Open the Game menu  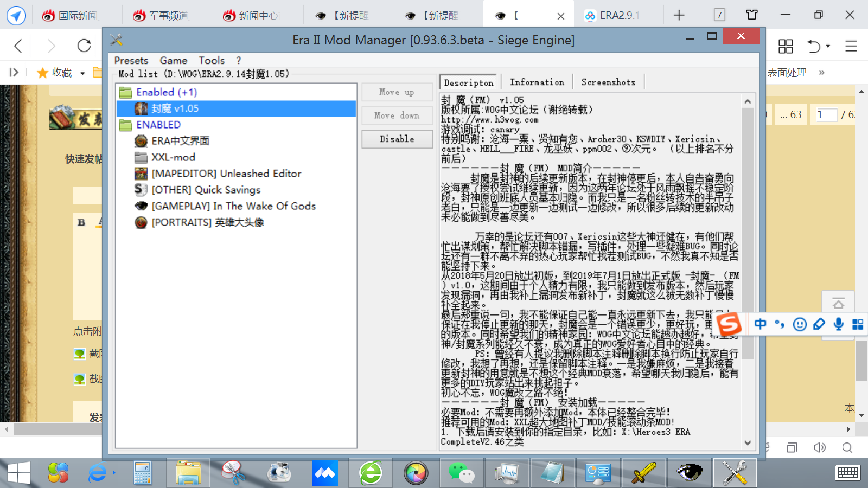[174, 61]
